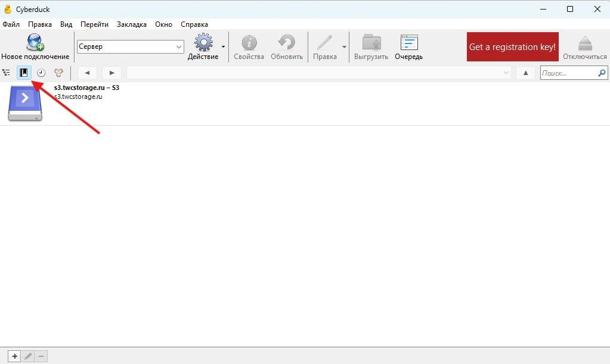Screen dimensions: 610x364
Task: Open a New Connection (Новое подключение)
Action: click(35, 47)
